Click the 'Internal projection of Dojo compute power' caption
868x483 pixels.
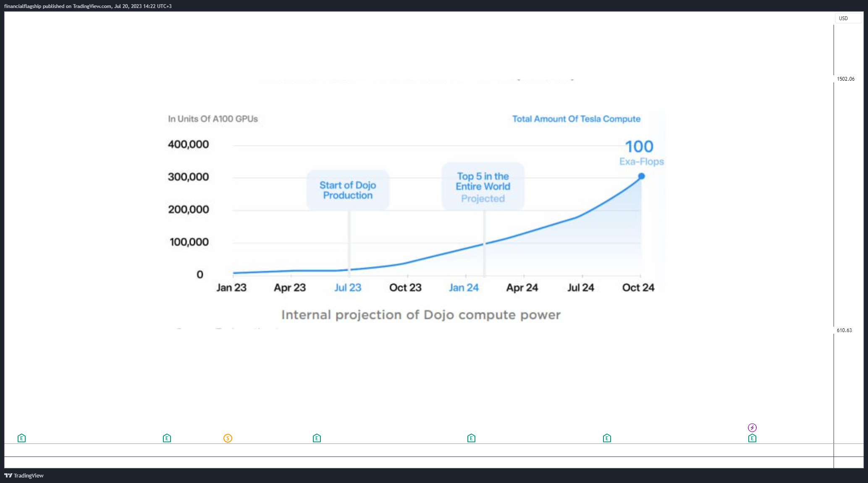[x=421, y=315]
